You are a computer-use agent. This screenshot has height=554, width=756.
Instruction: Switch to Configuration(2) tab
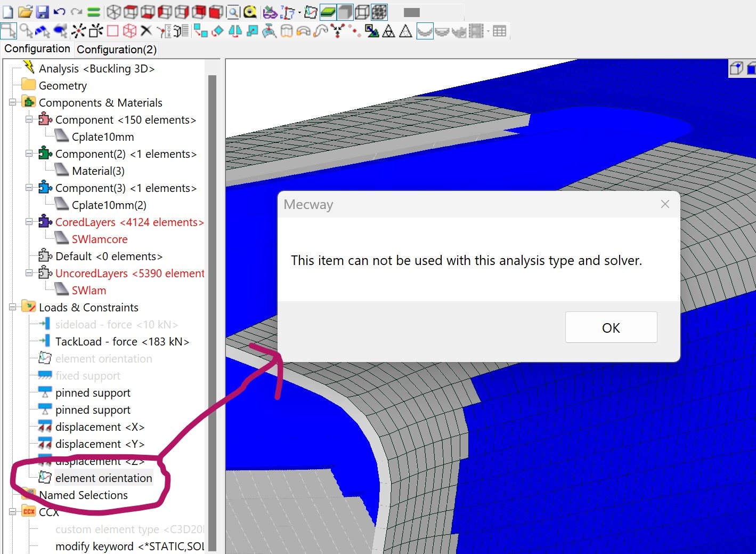coord(117,50)
